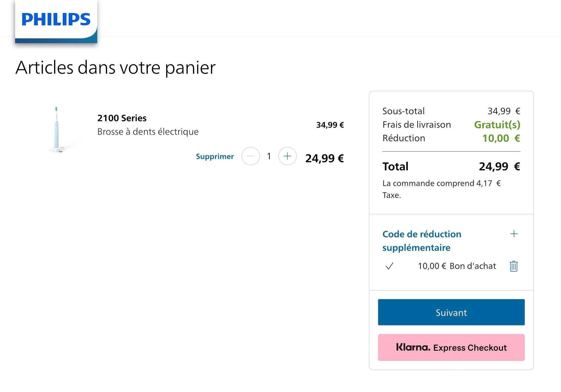
Task: Click the green Gratuit(s) shipping label
Action: tap(497, 124)
